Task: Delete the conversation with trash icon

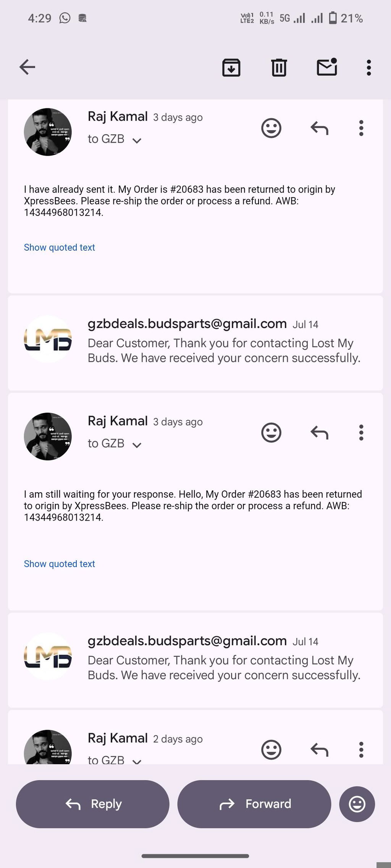Action: [x=279, y=68]
